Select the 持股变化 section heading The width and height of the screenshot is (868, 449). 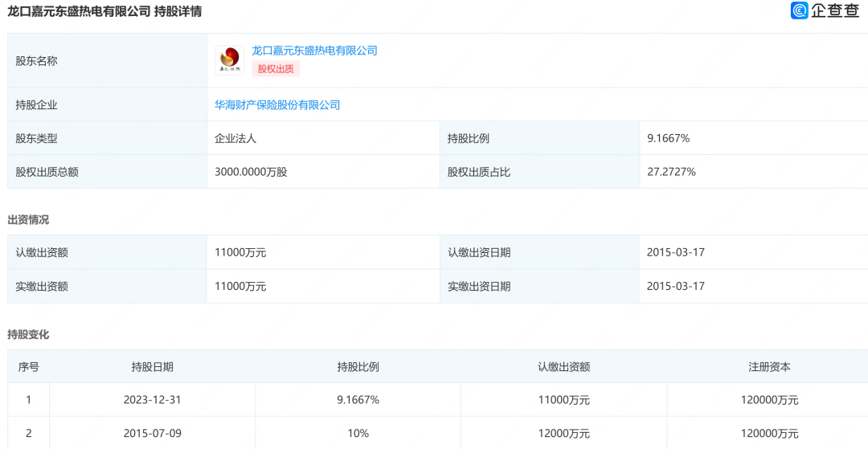pos(28,334)
